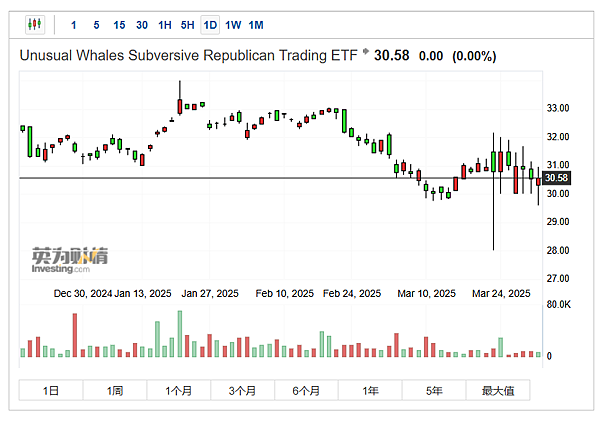
Task: Select the 1 minute interval
Action: click(73, 25)
